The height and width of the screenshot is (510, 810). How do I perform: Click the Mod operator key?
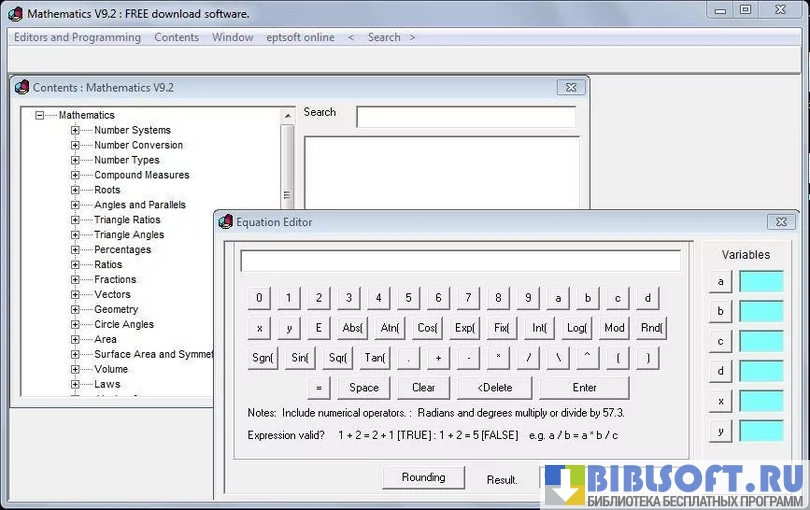614,328
